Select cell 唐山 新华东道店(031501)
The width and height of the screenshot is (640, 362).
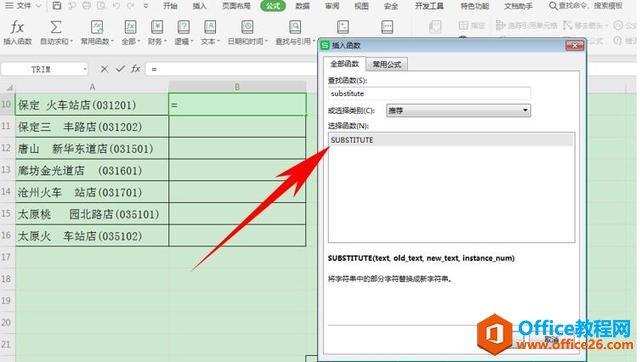(92, 149)
